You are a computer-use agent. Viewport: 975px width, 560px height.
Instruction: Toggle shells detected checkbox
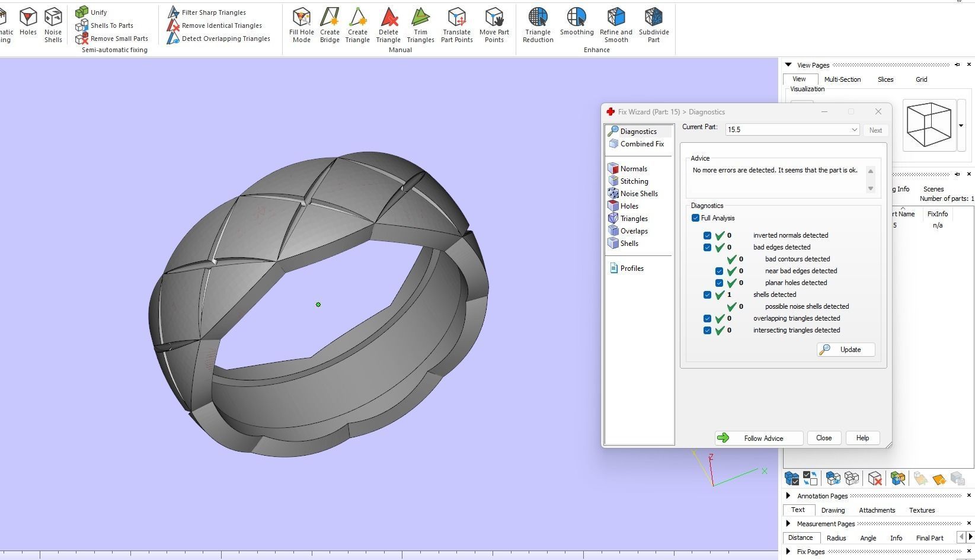(707, 295)
